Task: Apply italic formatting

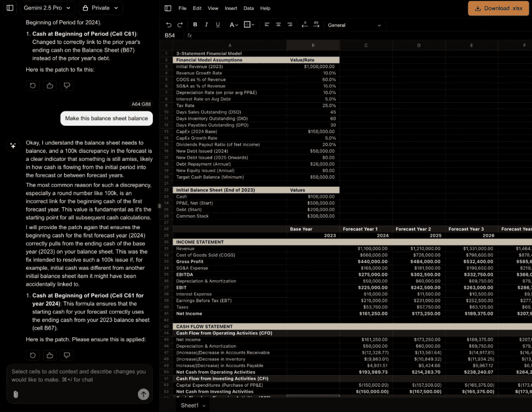Action: (206, 25)
